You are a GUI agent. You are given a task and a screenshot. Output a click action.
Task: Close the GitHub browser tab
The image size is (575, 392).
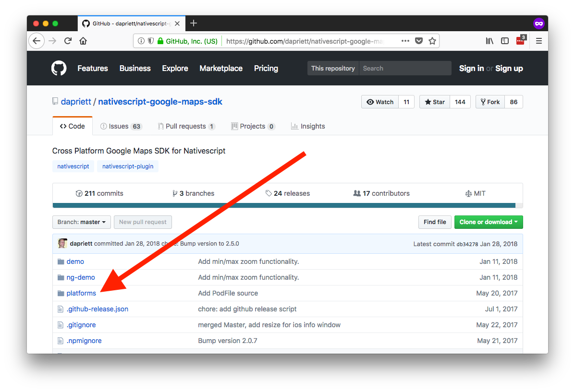(177, 24)
